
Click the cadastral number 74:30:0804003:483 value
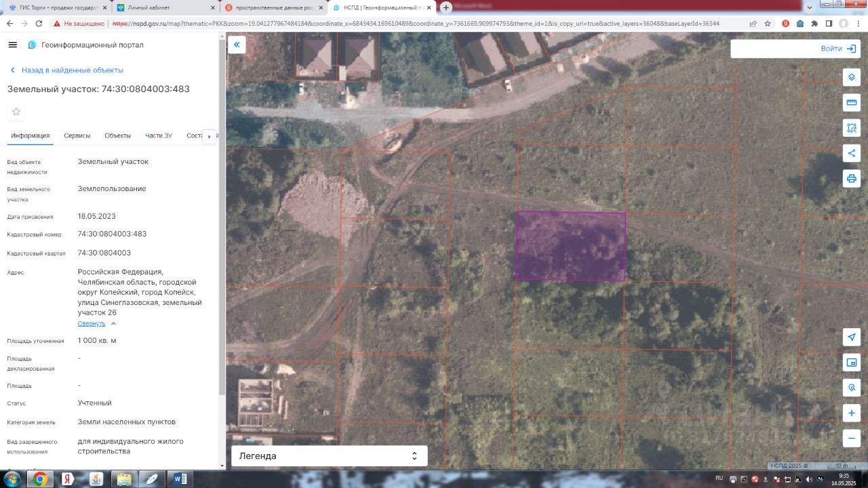[x=112, y=234]
